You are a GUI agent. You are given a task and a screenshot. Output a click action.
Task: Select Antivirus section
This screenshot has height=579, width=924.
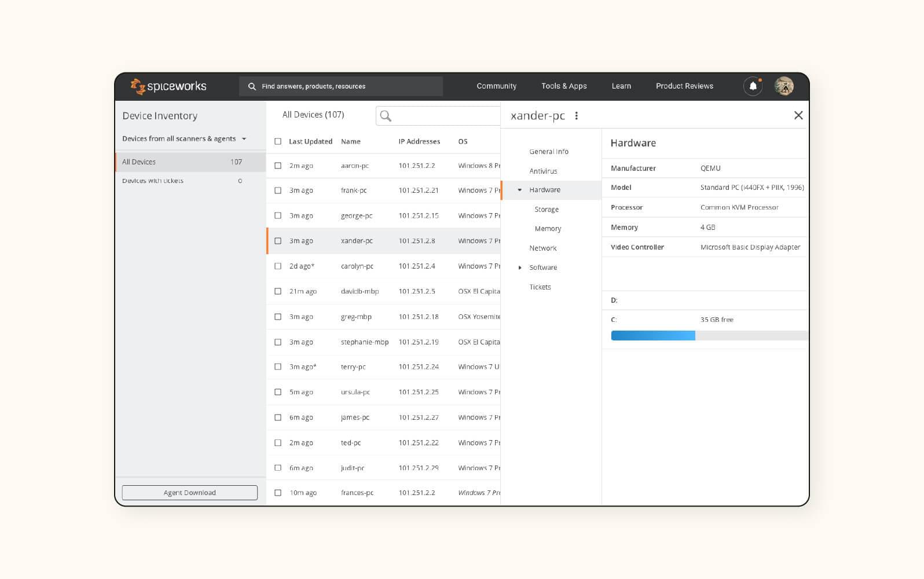[543, 171]
